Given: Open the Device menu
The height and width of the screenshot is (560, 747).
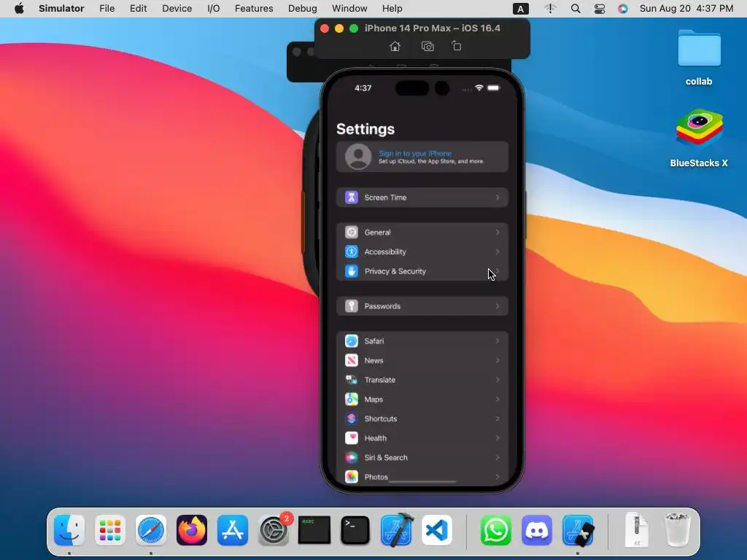Looking at the screenshot, I should point(177,9).
